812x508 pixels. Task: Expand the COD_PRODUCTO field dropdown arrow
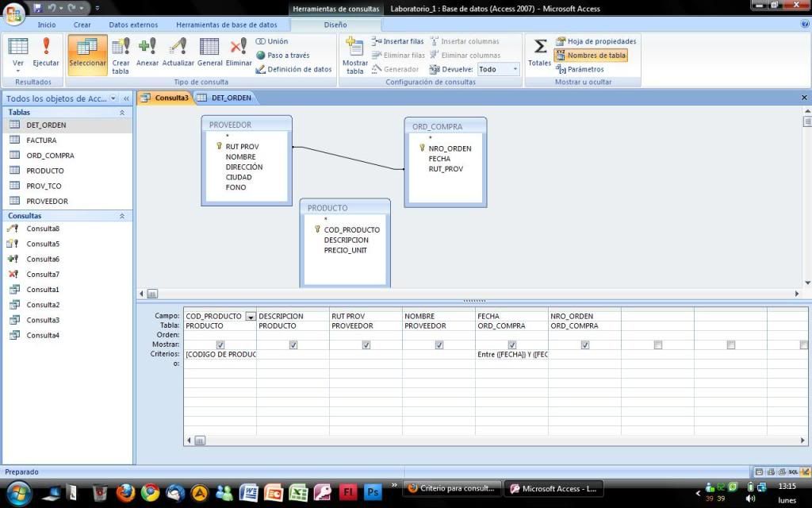pos(251,317)
